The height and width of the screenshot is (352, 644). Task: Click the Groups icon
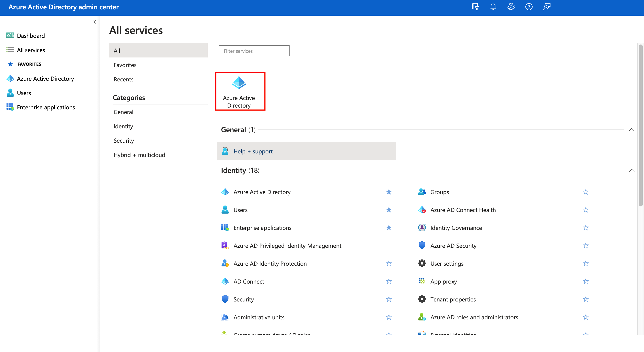point(422,192)
